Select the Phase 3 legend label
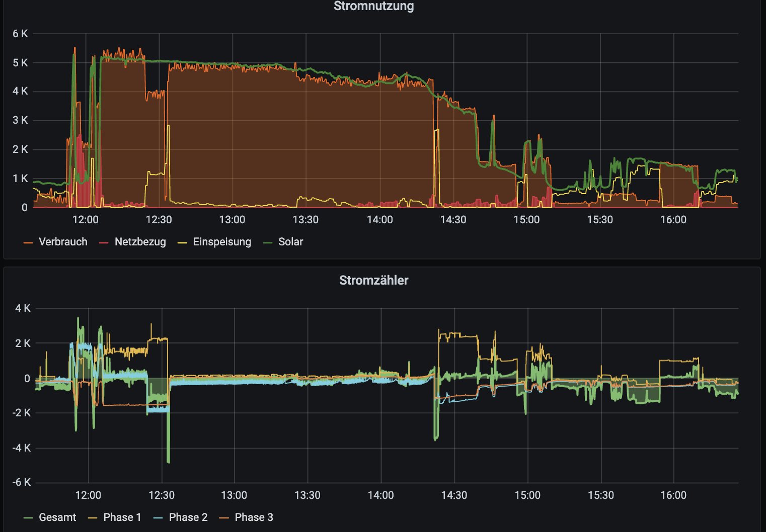The height and width of the screenshot is (532, 766). [x=254, y=517]
